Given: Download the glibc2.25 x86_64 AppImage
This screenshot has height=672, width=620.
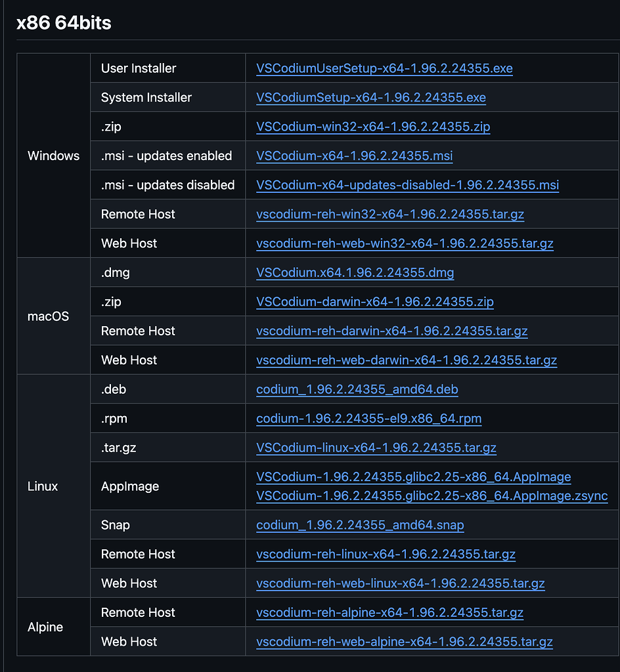Looking at the screenshot, I should (414, 477).
